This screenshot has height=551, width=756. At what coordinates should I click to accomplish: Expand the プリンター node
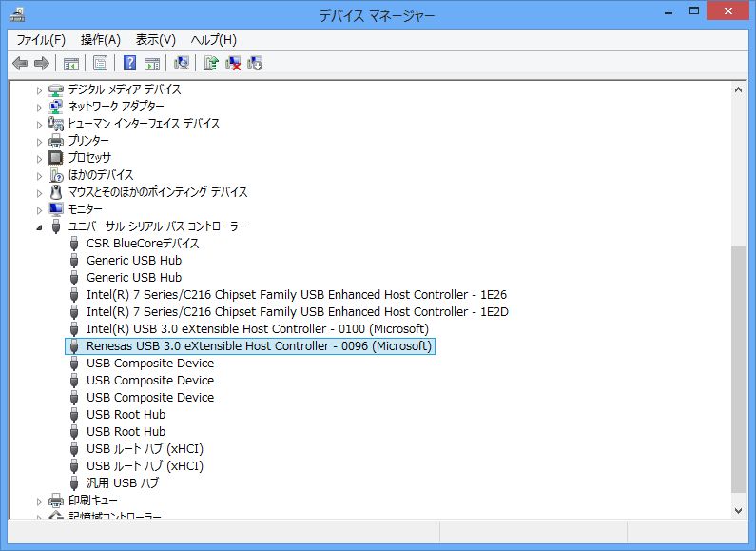click(x=39, y=142)
